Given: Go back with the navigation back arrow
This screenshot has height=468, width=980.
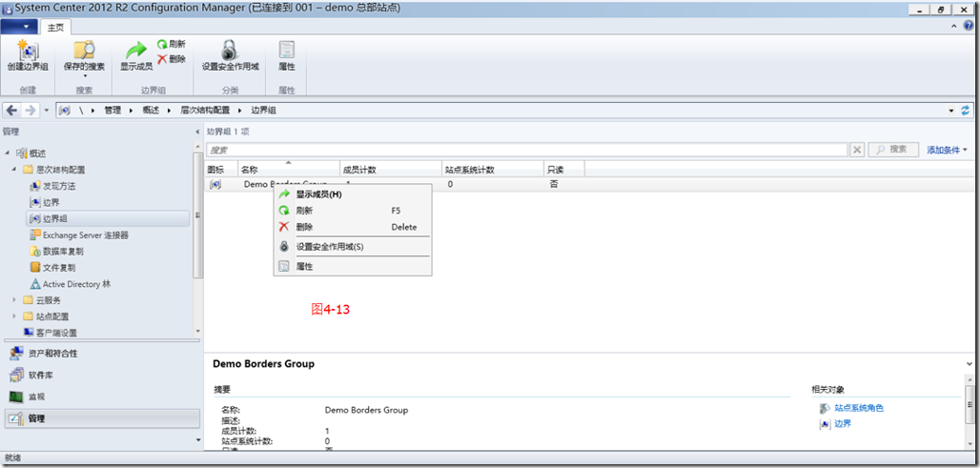Looking at the screenshot, I should click(11, 110).
